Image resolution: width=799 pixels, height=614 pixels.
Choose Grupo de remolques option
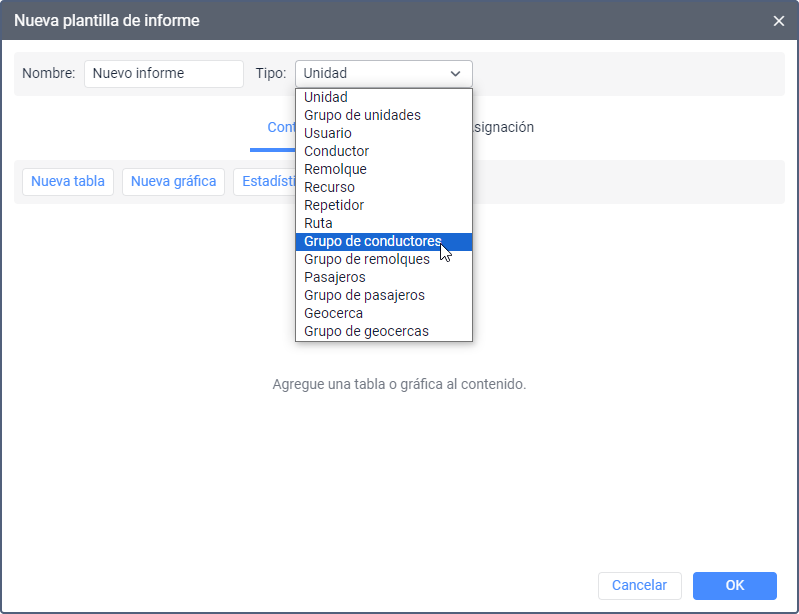(x=367, y=259)
